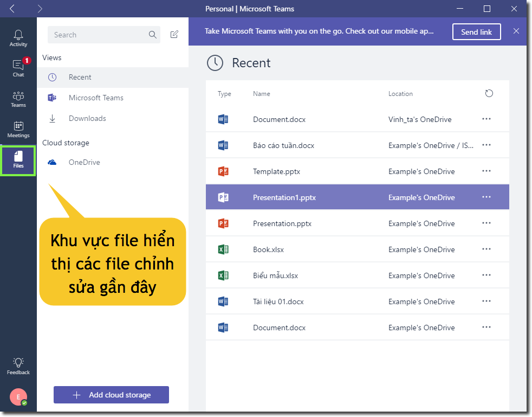Click the PowerPoint icon beside Template.pptx
Screen dimensions: 532x417
pyautogui.click(x=224, y=171)
